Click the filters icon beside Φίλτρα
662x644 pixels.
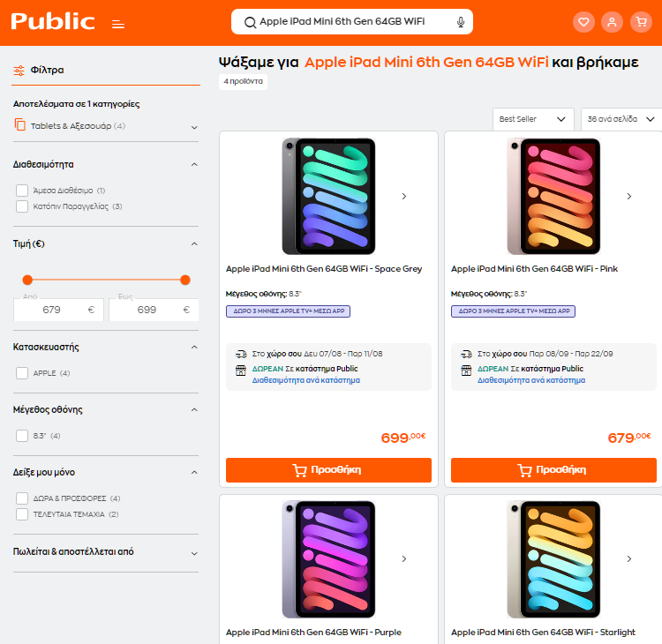point(19,71)
